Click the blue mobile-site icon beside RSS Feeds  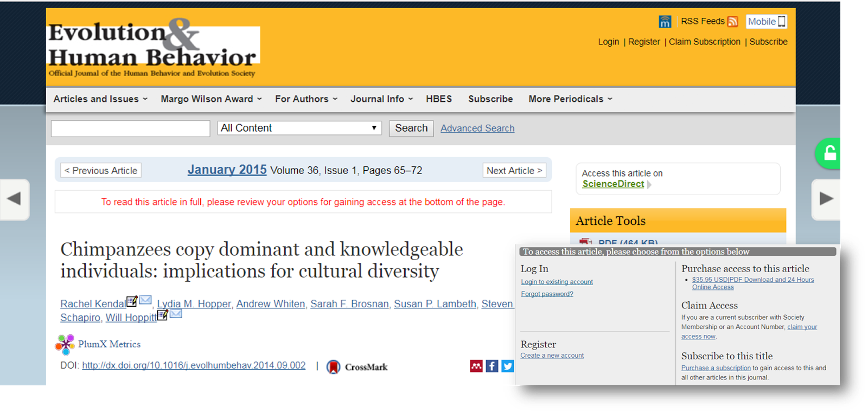[665, 22]
